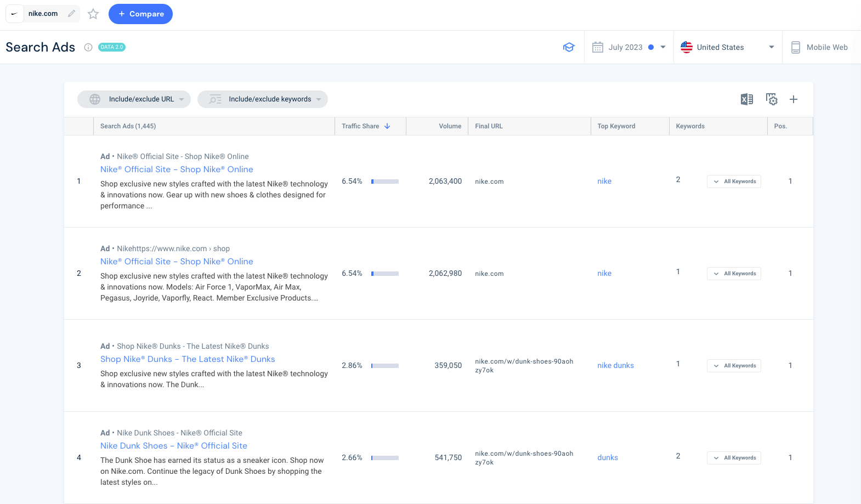This screenshot has width=861, height=504.
Task: Expand All Keywords for the dunks ad
Action: pos(734,458)
